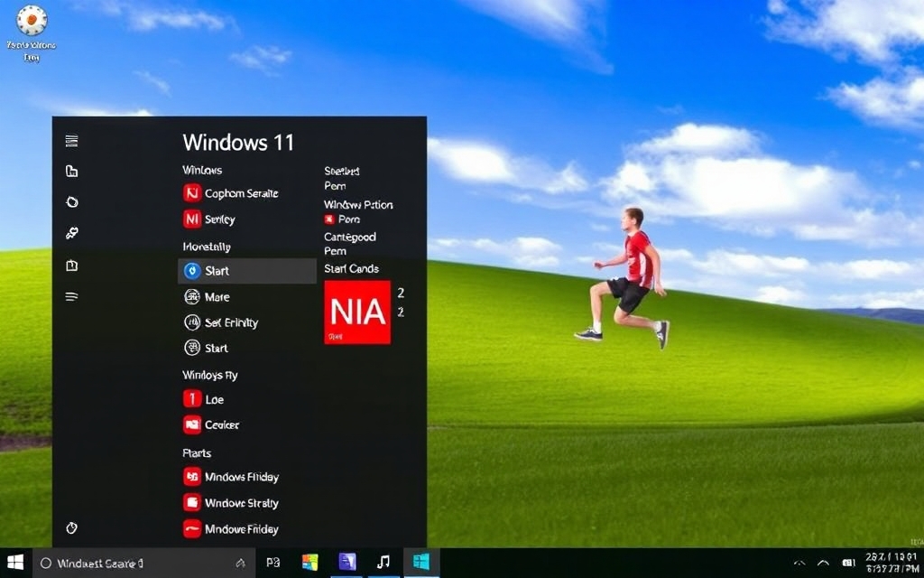Select the highlighted Start entry with the blue icon
The image size is (924, 578).
[x=247, y=271]
